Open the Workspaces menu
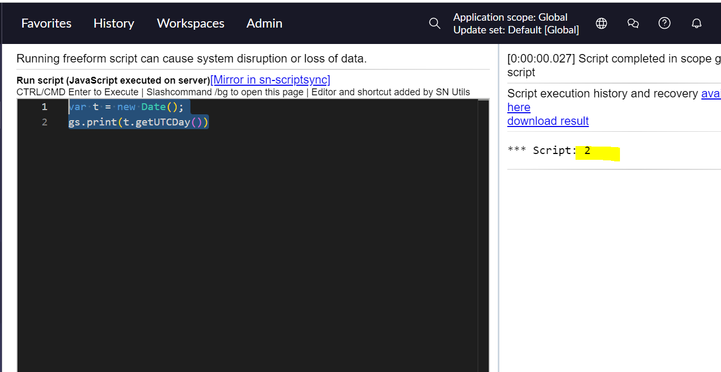This screenshot has width=721, height=372. 190,23
